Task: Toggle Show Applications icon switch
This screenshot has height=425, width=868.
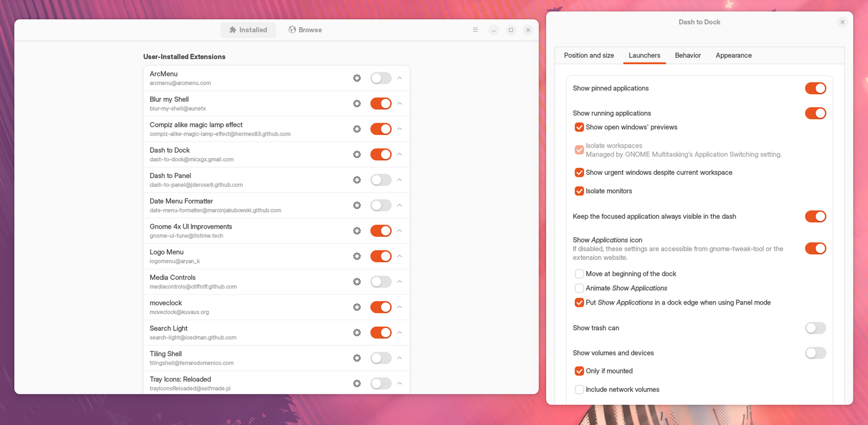Action: [x=815, y=248]
